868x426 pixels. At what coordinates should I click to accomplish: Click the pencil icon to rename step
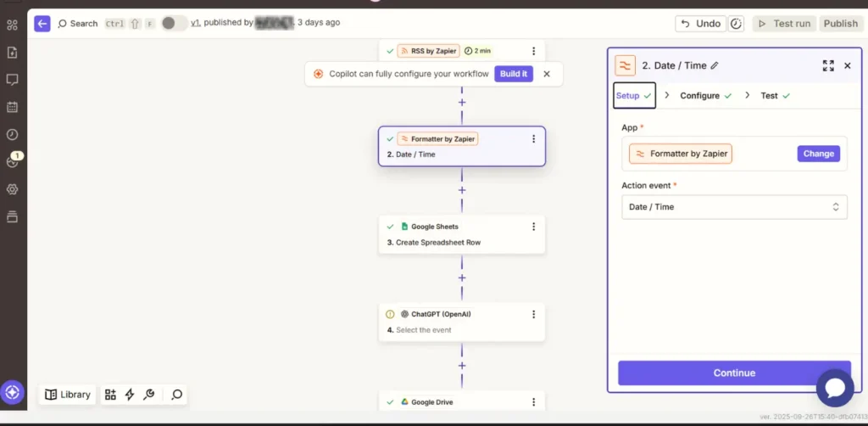[715, 65]
